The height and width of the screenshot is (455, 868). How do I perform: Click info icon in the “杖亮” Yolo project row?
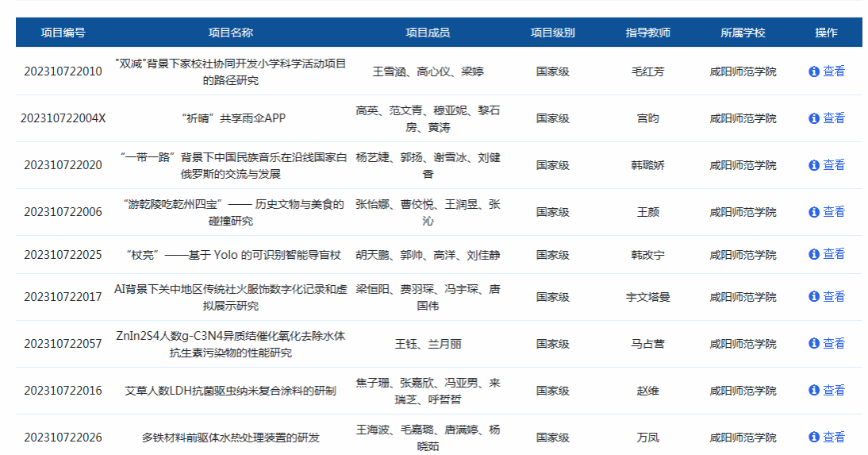[x=813, y=254]
